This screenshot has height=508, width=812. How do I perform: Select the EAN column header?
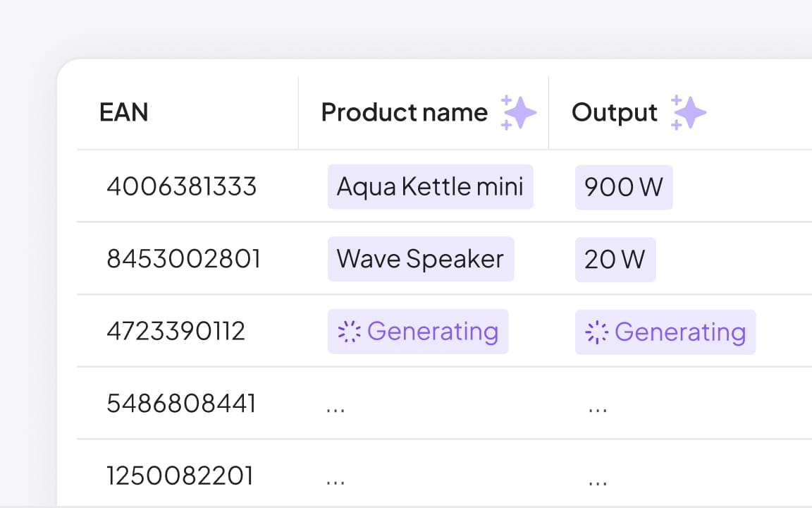click(124, 112)
